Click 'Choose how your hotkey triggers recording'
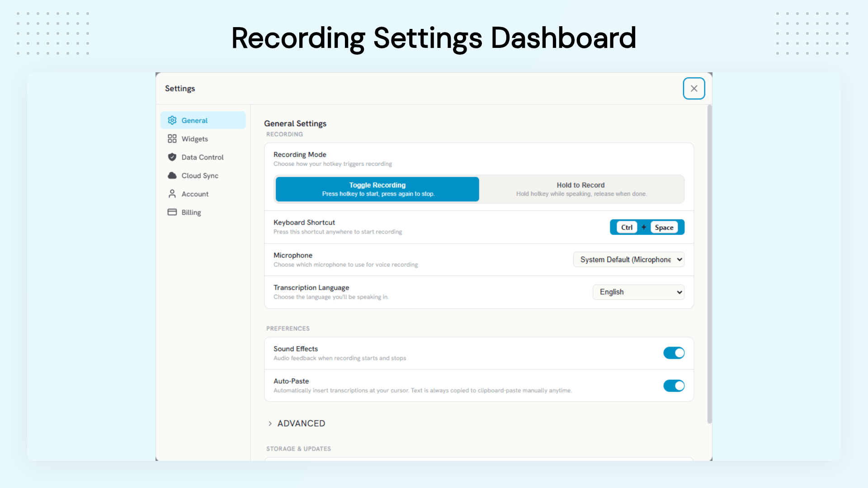Image resolution: width=868 pixels, height=488 pixels. (x=333, y=164)
